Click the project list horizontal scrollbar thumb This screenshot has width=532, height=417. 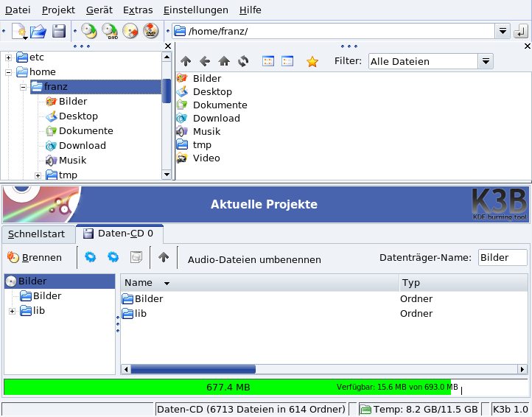tap(193, 369)
